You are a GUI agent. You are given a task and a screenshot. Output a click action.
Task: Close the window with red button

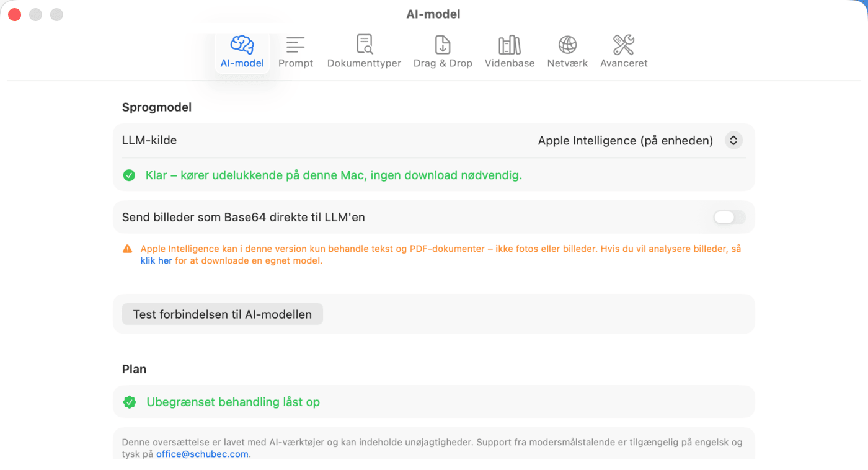coord(15,14)
